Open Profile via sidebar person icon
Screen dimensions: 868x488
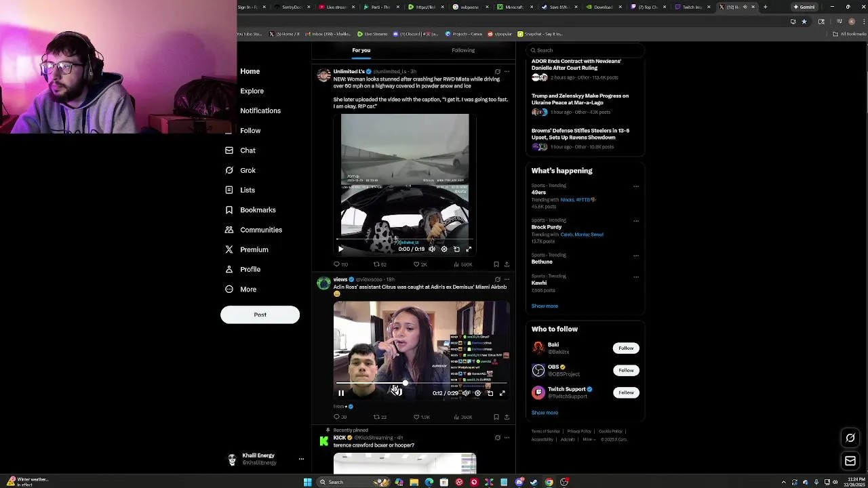point(229,269)
